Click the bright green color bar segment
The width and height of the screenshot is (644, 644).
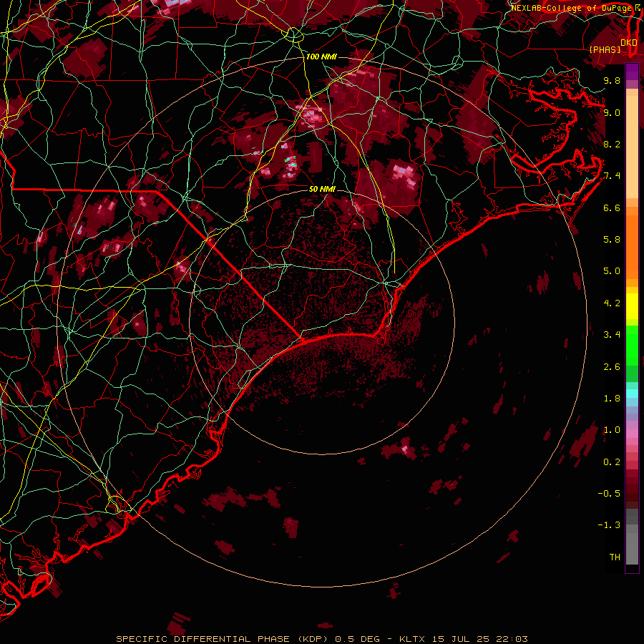click(632, 345)
